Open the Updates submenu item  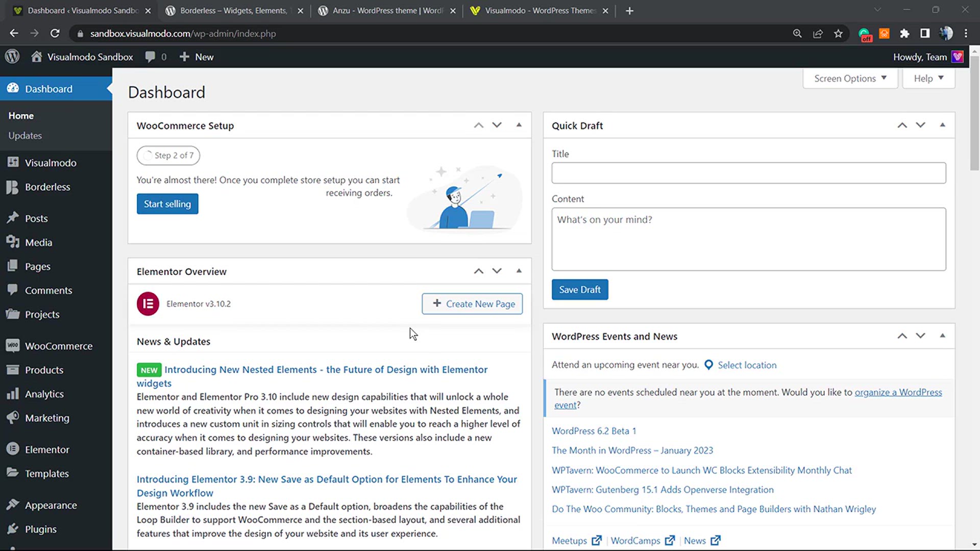pyautogui.click(x=25, y=135)
